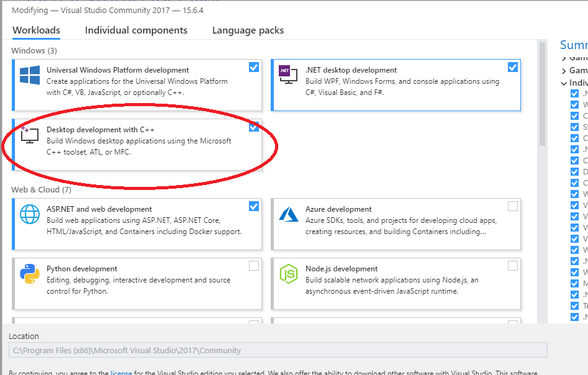Click the Node.js hexagon icon
The height and width of the screenshot is (375, 588).
tap(288, 274)
